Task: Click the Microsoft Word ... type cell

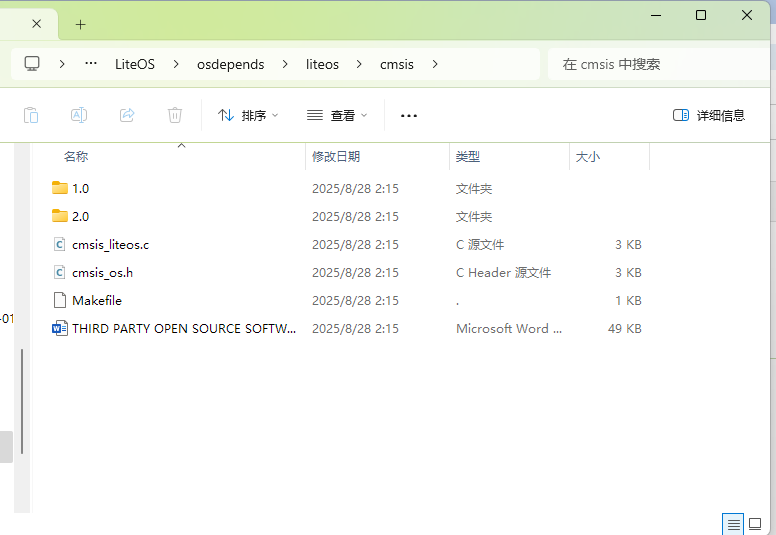Action: 509,329
